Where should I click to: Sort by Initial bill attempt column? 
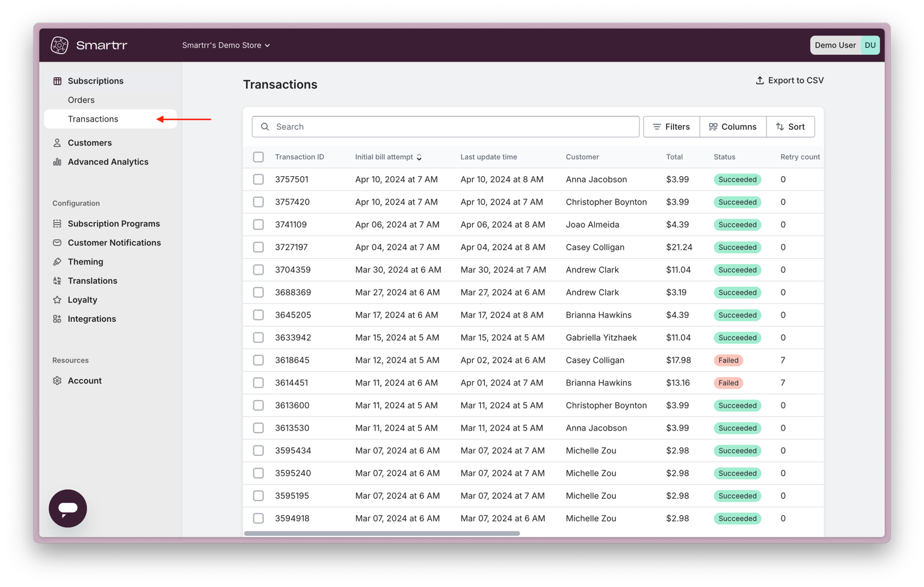click(388, 157)
